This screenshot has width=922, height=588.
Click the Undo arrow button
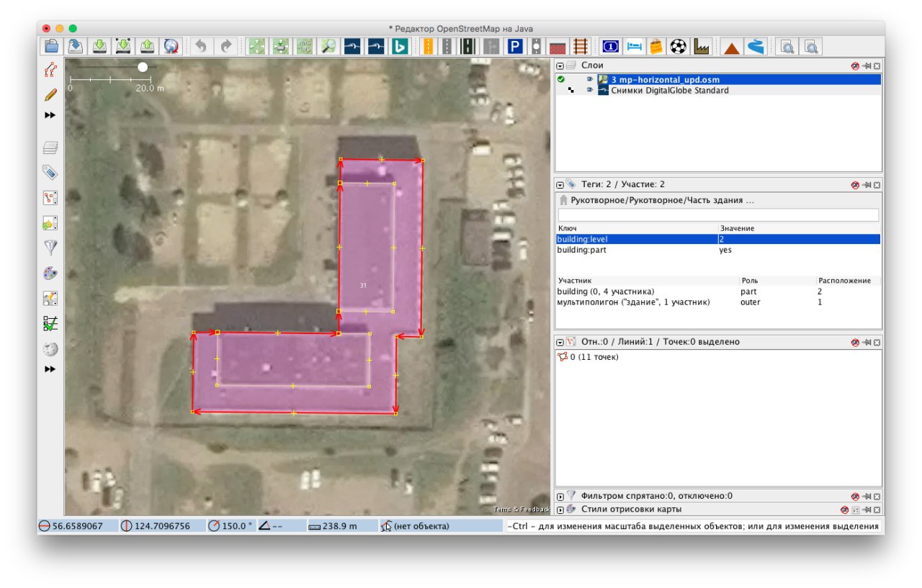[x=200, y=47]
